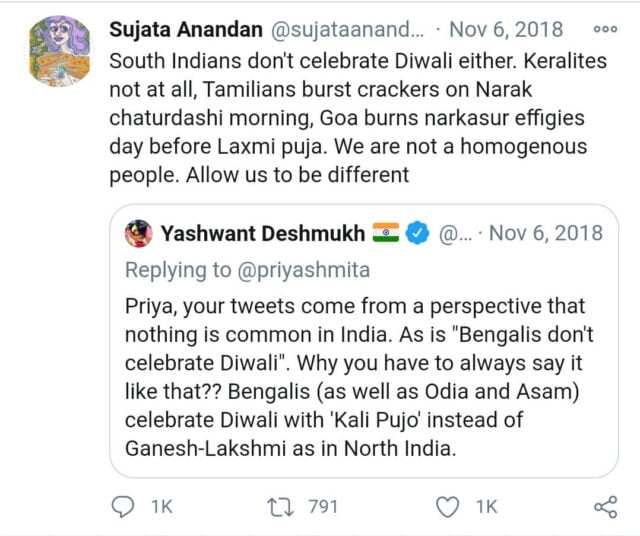The image size is (640, 536).
Task: Click the 791 retweet count
Action: (323, 507)
